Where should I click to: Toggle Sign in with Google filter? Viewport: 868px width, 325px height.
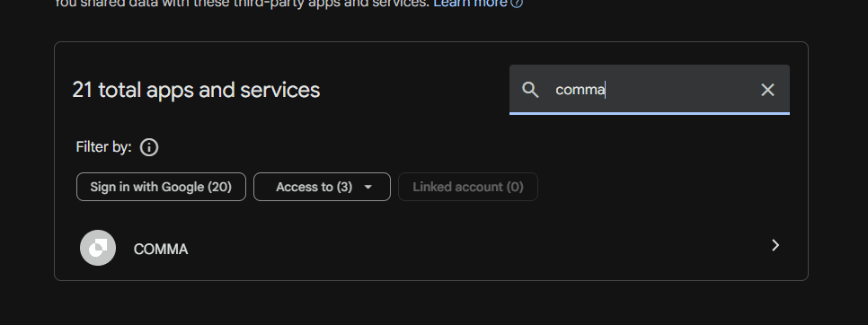point(161,187)
